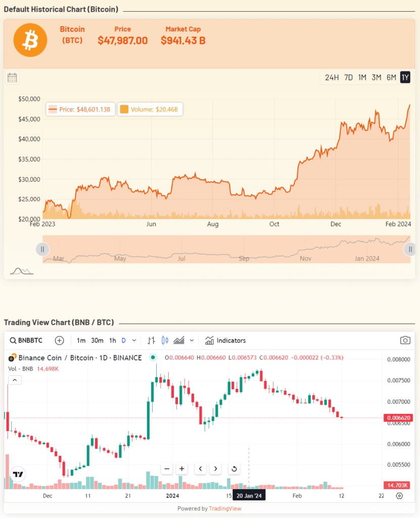Viewport: 420px width, 518px height.
Task: Select the 3M time range tab
Action: [x=377, y=77]
